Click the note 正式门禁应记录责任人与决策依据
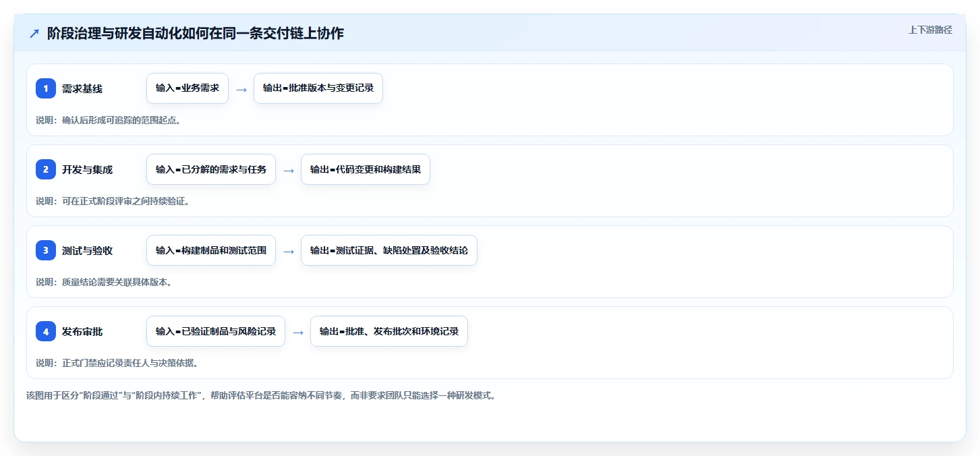The image size is (980, 456). 118,363
